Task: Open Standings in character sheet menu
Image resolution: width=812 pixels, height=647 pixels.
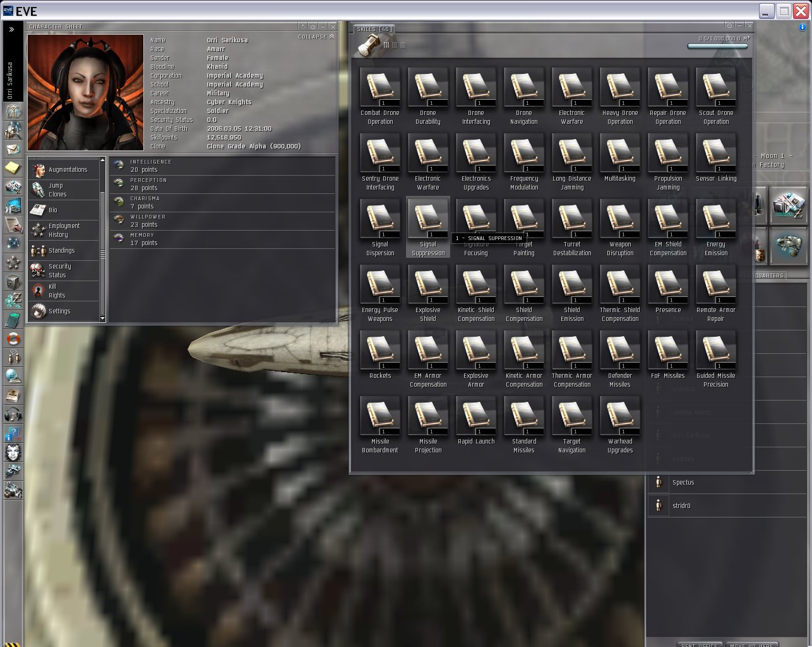Action: 63,251
